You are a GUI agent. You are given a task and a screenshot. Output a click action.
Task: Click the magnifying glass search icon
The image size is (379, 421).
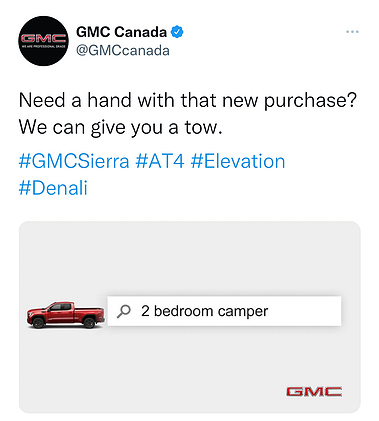click(x=124, y=311)
